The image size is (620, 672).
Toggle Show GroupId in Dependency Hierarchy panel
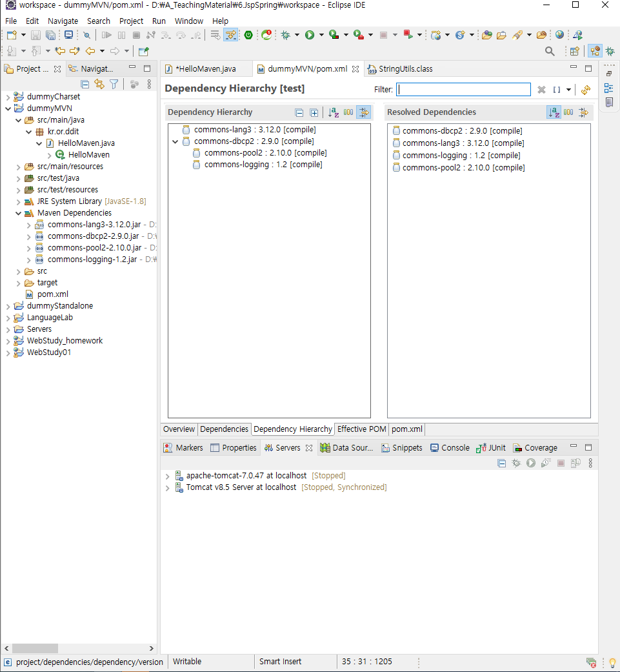click(348, 112)
